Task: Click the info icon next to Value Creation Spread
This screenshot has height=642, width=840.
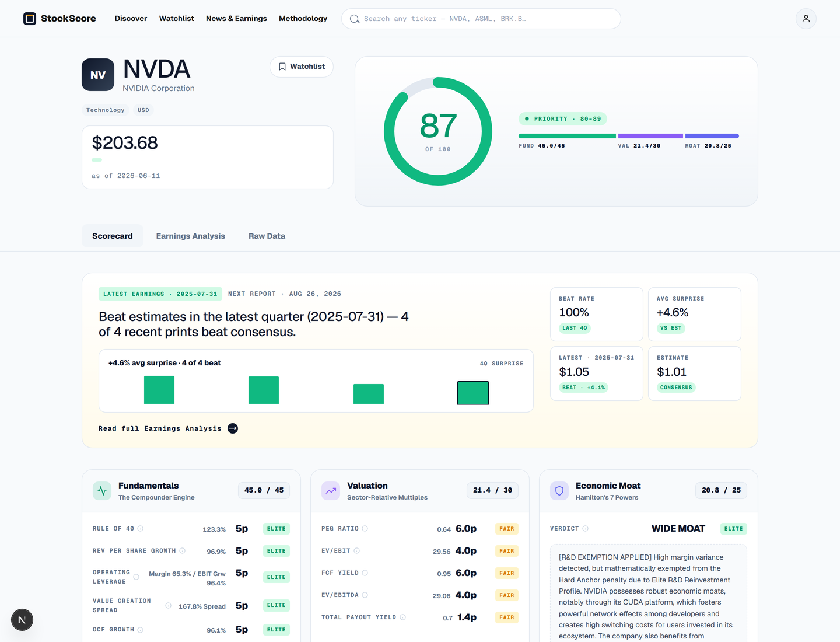Action: [168, 606]
